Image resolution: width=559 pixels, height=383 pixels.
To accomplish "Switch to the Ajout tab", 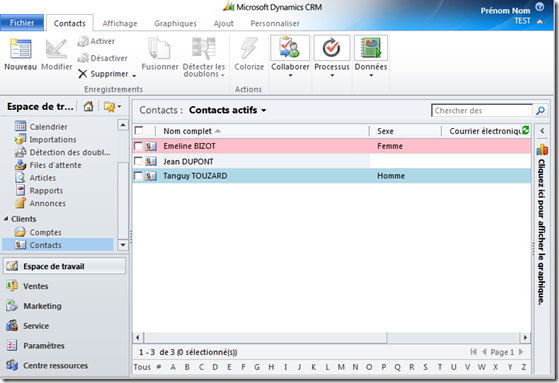I will (224, 24).
